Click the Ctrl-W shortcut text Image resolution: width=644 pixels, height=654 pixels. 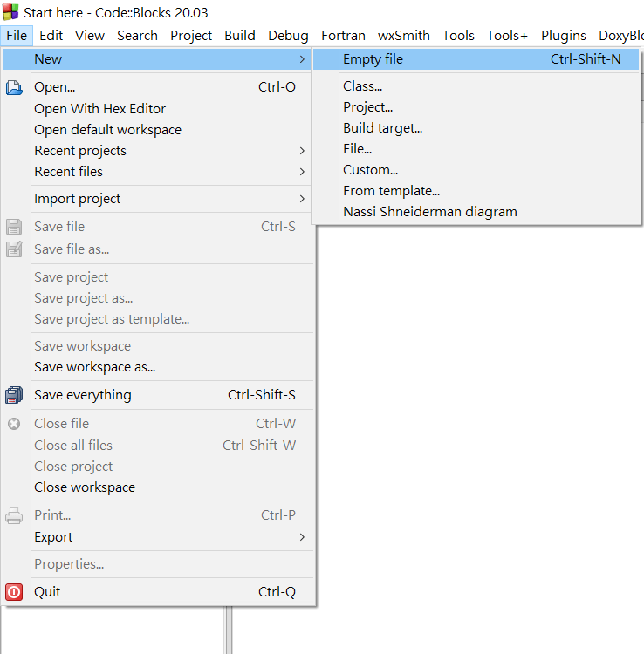pos(276,424)
